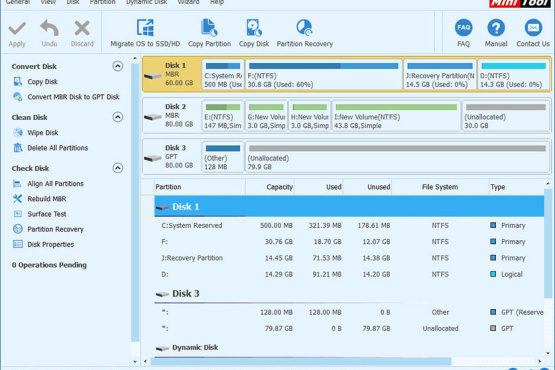Open the Disk menu
This screenshot has width=555, height=370.
coord(73,2)
